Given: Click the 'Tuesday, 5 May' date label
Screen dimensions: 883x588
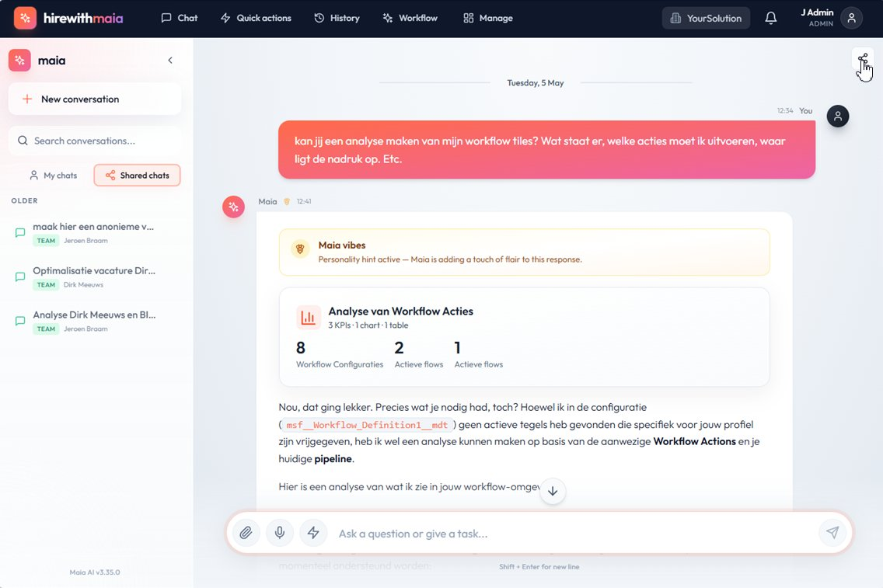Looking at the screenshot, I should pyautogui.click(x=535, y=82).
